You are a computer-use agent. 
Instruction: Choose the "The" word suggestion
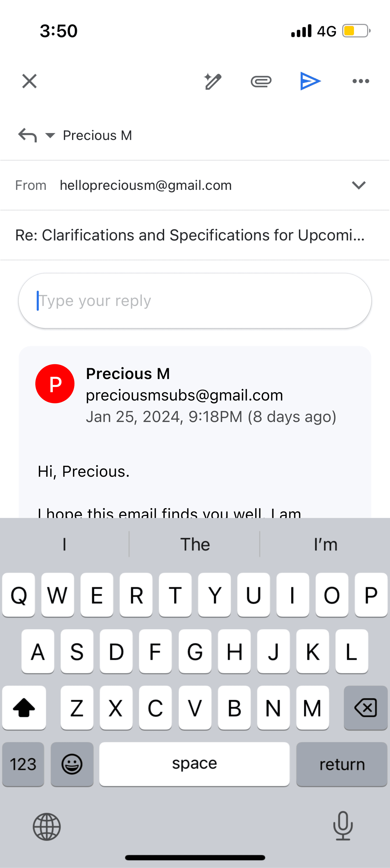coord(195,544)
